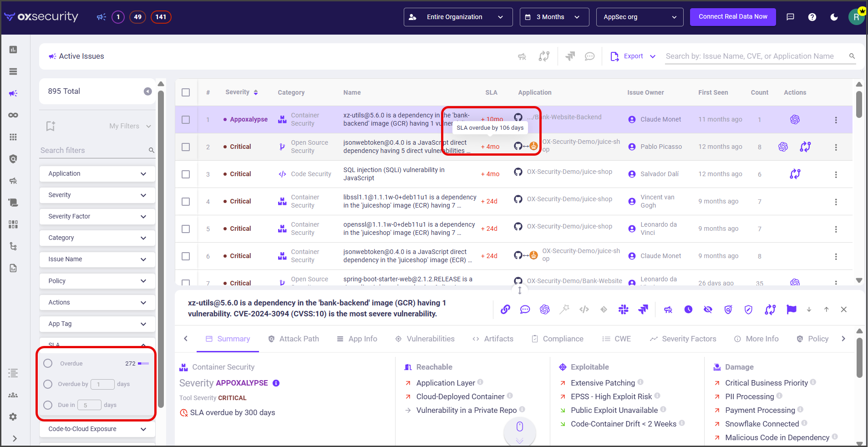Open the help question mark icon
This screenshot has width=868, height=447.
812,17
